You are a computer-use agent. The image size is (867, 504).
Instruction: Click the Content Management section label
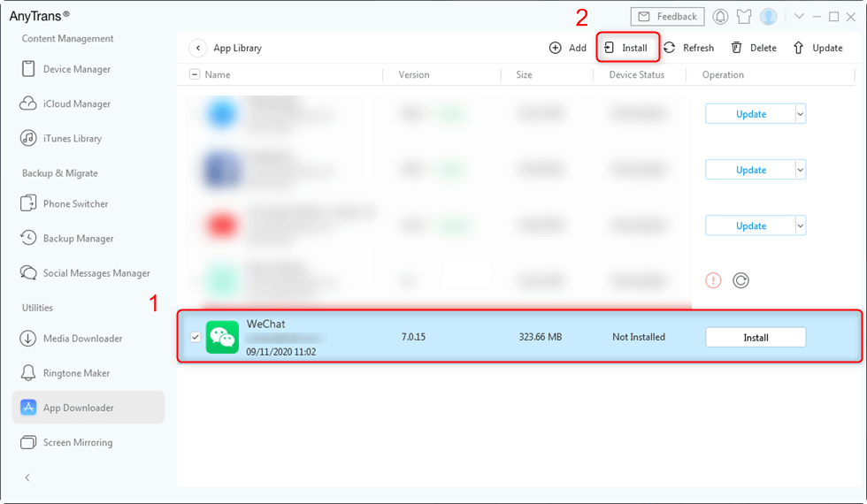click(x=67, y=39)
